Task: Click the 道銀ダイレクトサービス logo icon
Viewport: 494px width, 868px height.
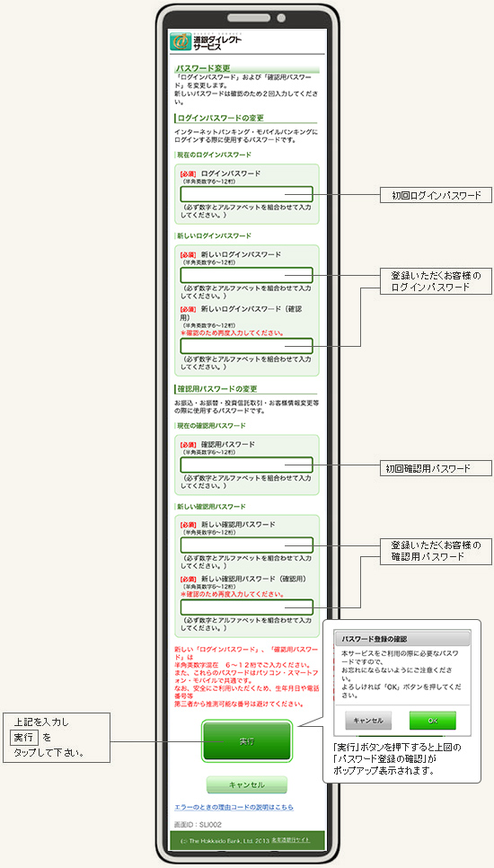Action: [180, 41]
